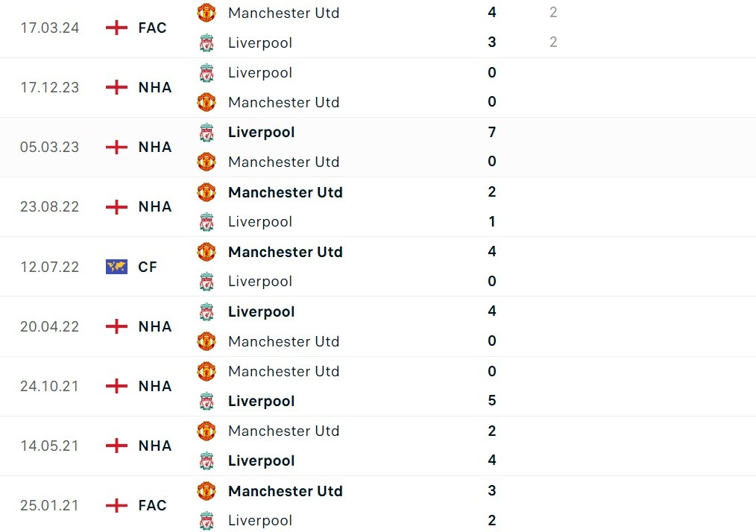This screenshot has height=532, width=756.
Task: Click England flag beside 17.12.23 NHA
Action: [x=116, y=87]
